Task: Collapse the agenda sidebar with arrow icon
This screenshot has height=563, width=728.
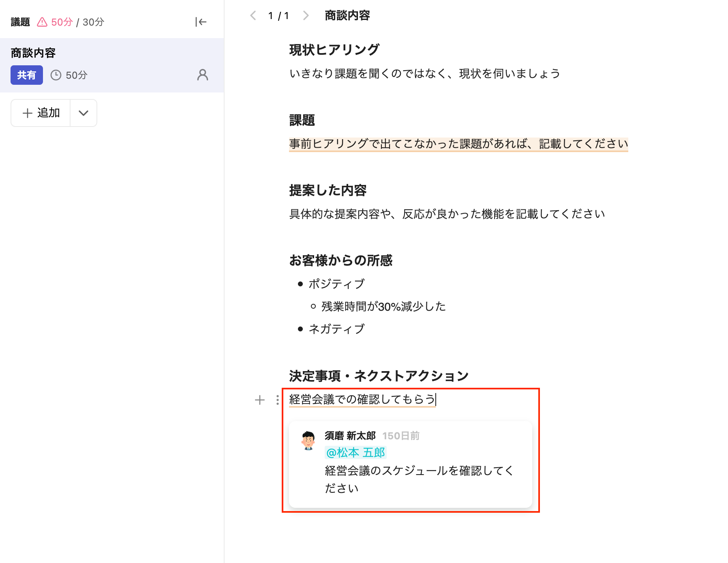Action: [x=201, y=22]
